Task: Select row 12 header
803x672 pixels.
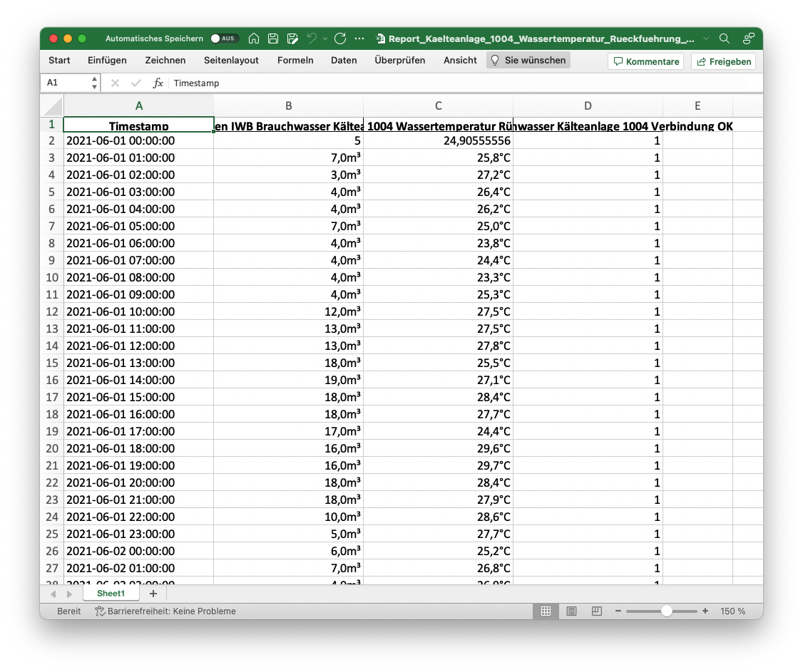Action: [52, 311]
